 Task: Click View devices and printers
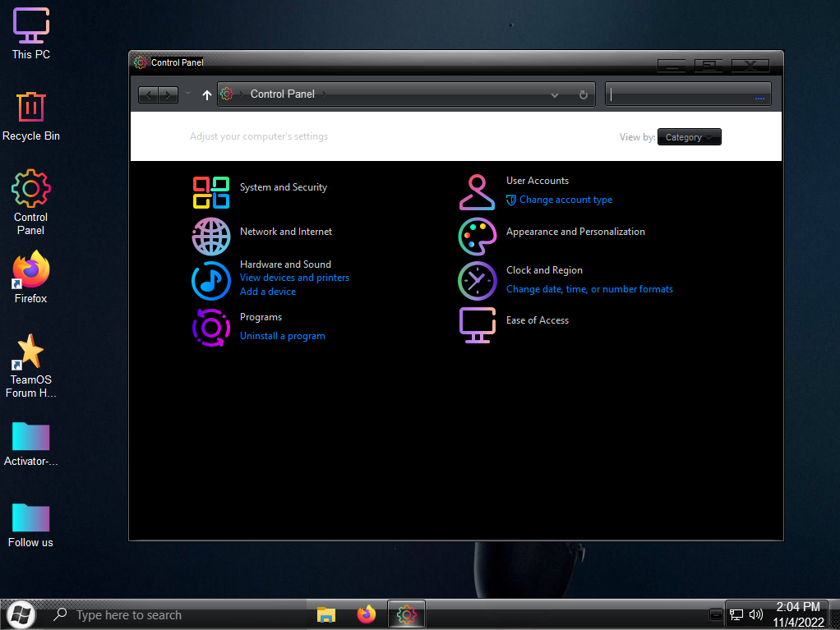tap(294, 278)
